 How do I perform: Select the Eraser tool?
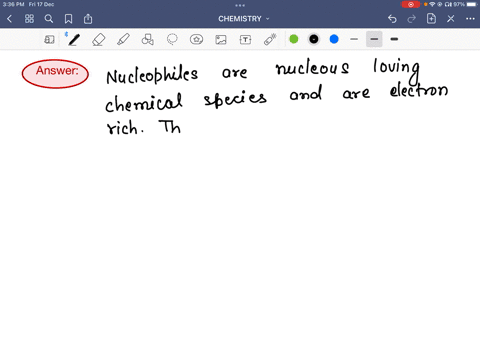pos(98,40)
